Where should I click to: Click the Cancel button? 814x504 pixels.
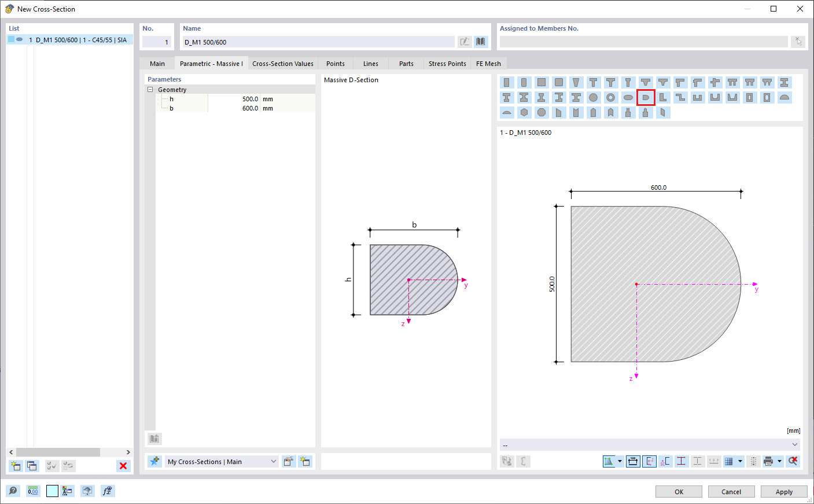click(731, 492)
